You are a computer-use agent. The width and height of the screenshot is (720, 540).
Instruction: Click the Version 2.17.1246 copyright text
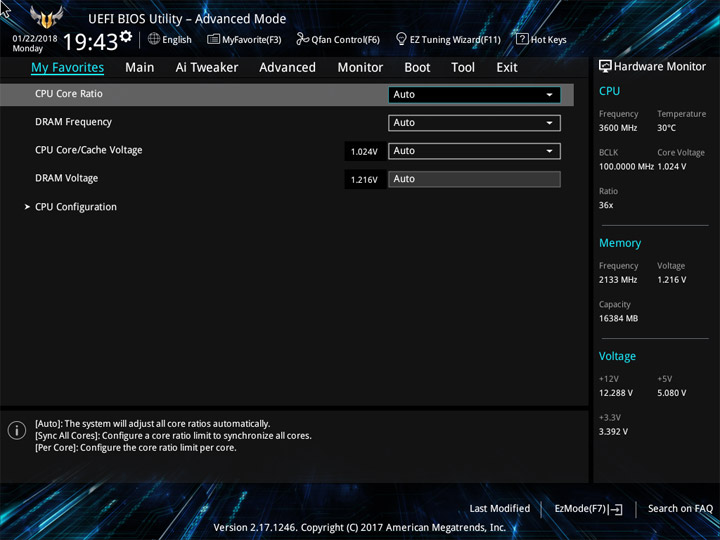pos(360,527)
